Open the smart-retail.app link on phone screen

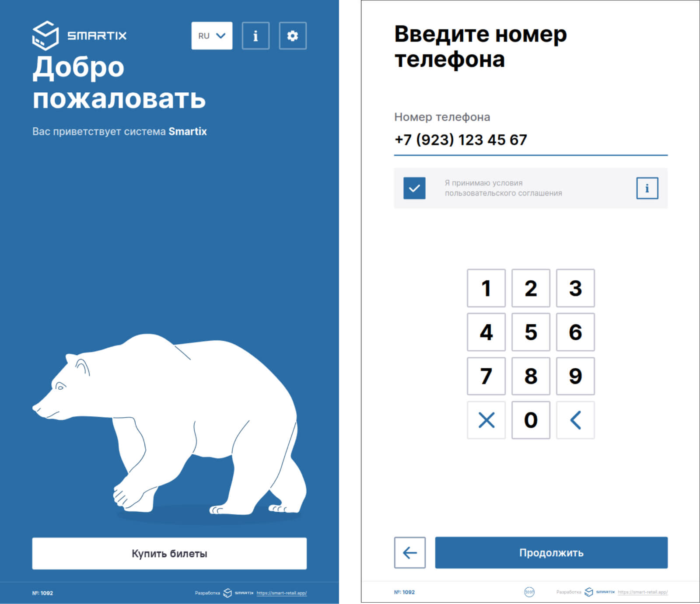click(642, 592)
